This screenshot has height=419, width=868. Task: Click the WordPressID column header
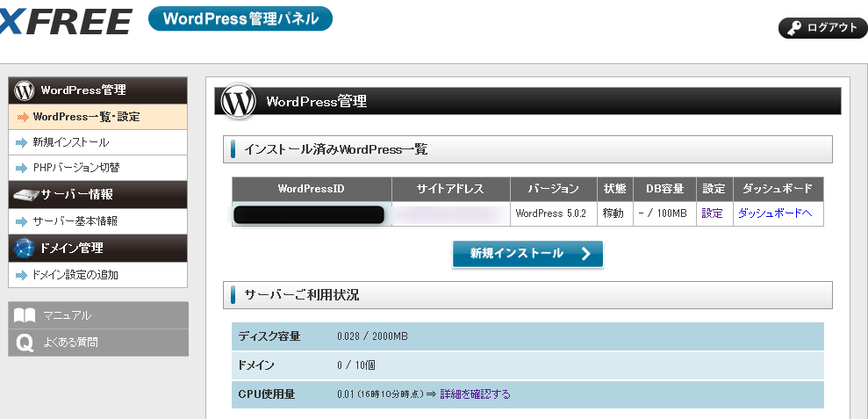312,189
